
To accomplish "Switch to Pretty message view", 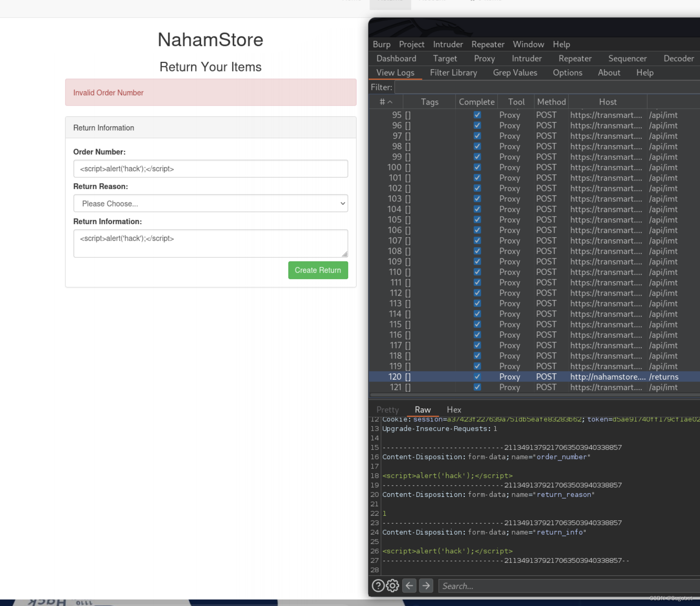I will 387,410.
